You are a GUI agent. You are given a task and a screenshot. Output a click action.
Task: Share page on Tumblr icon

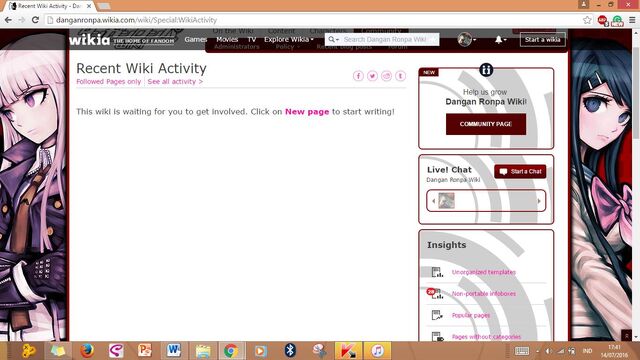tap(400, 76)
